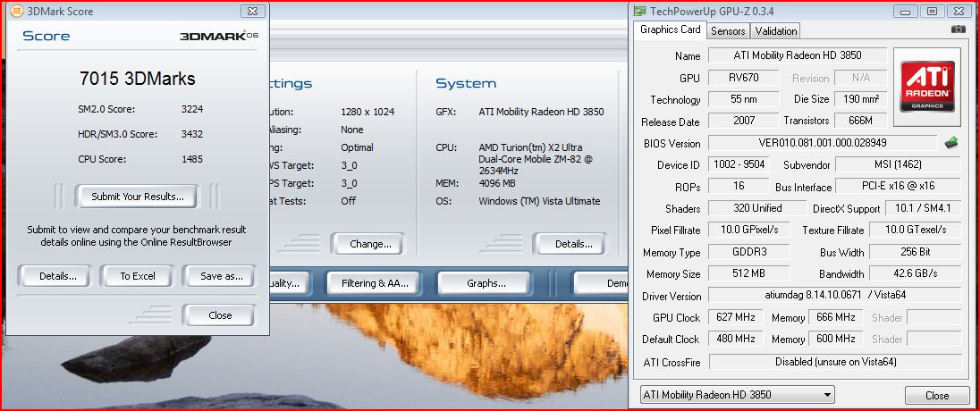Click the SM2.0 Score value 3224

tap(192, 109)
